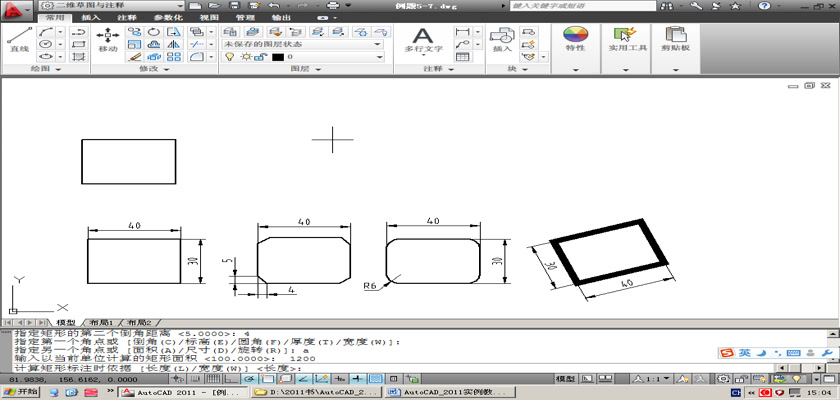Open the Utilities (实用工具) panel

coord(627,40)
